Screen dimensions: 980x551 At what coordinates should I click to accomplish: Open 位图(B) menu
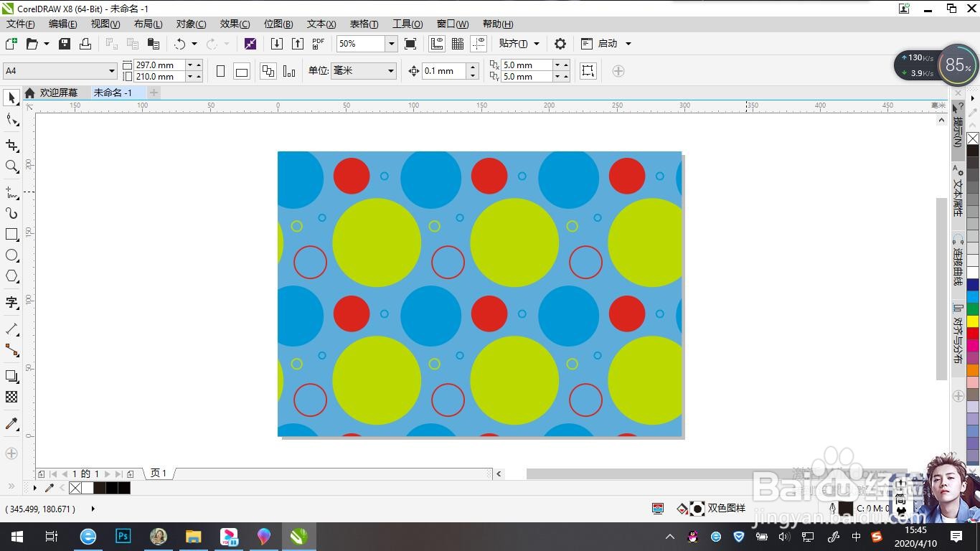coord(278,24)
